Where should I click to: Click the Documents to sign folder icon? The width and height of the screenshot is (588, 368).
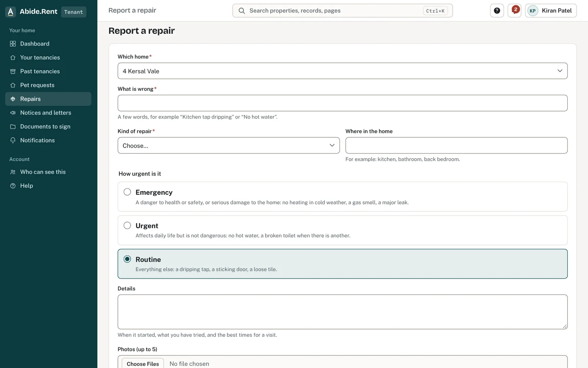tap(13, 127)
